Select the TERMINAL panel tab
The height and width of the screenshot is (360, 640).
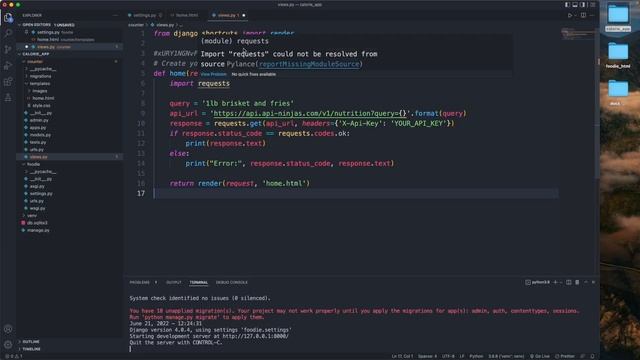(x=198, y=282)
